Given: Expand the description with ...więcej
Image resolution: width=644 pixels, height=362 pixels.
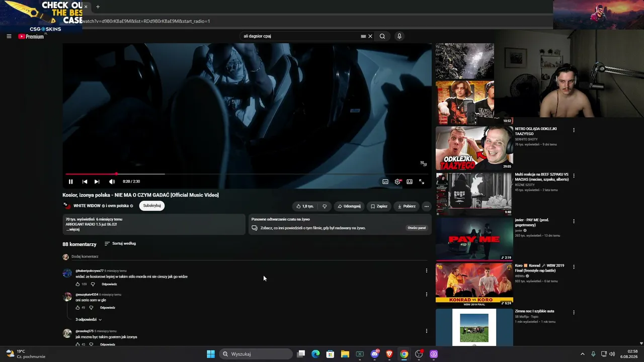Looking at the screenshot, I should [73, 230].
